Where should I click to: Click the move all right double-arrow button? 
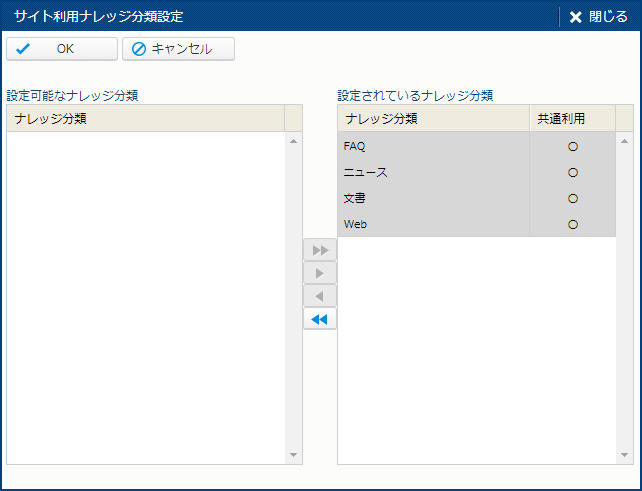pos(320,250)
